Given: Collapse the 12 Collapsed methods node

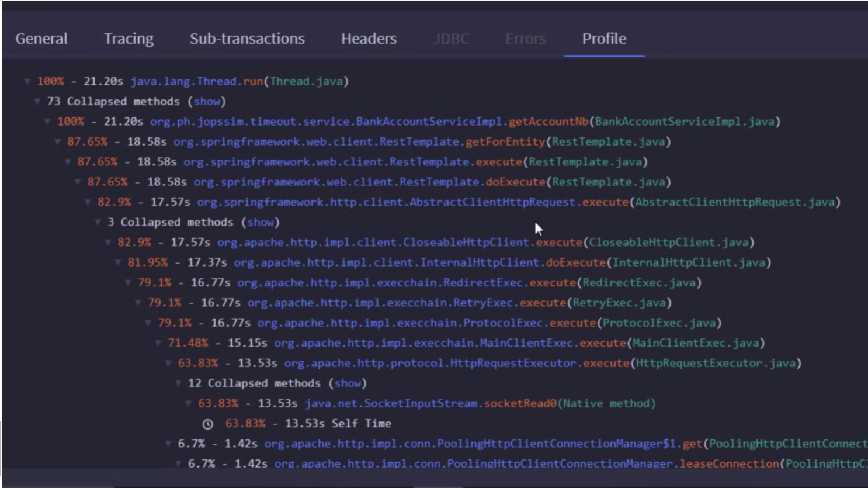Looking at the screenshot, I should [178, 383].
